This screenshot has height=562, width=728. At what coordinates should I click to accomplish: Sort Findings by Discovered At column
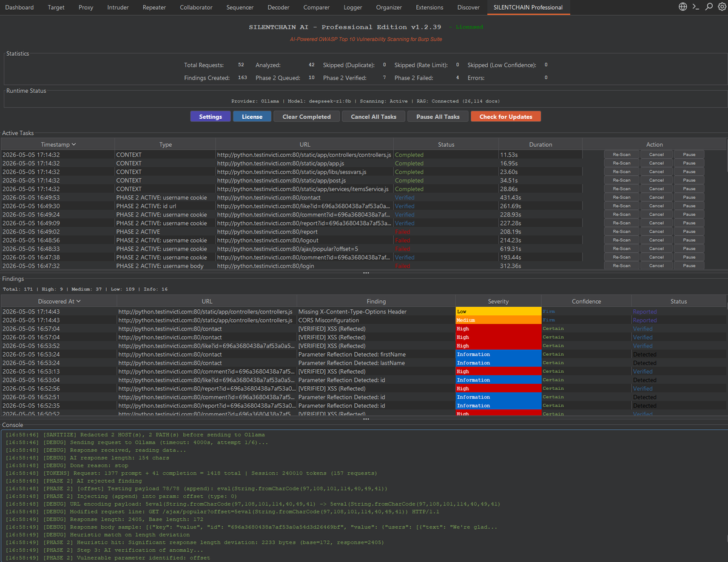click(x=59, y=301)
